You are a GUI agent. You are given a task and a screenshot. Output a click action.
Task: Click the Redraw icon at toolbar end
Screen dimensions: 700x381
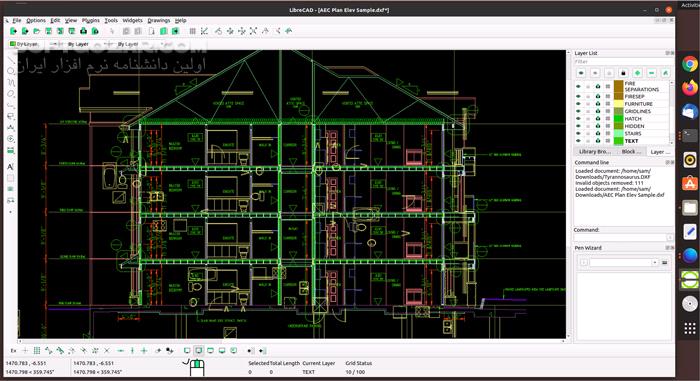pos(288,31)
